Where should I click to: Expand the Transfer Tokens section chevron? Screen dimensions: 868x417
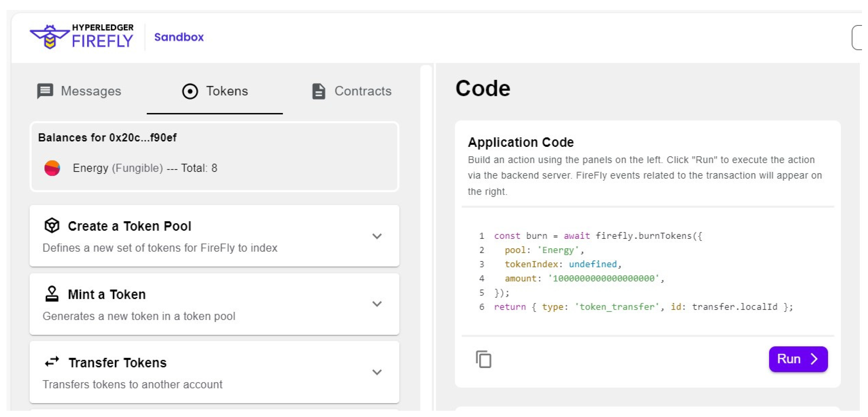[x=377, y=372]
